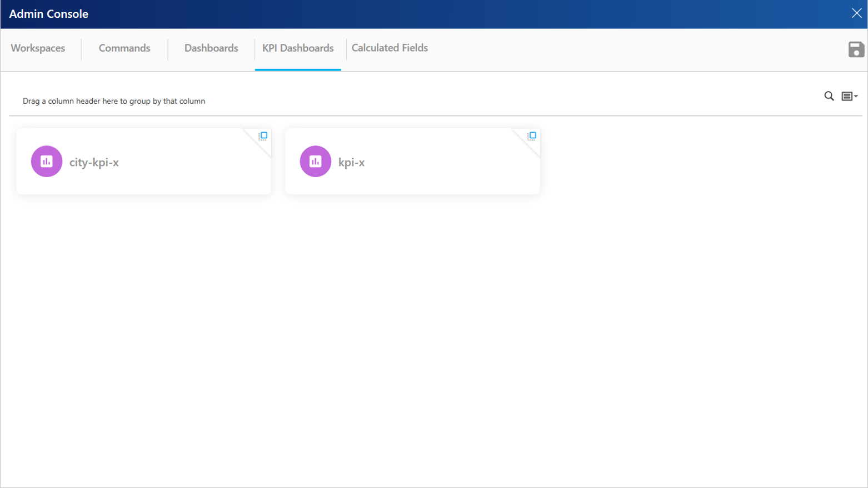Re-select the KPI Dashboards tab
868x488 pixels.
(x=298, y=48)
